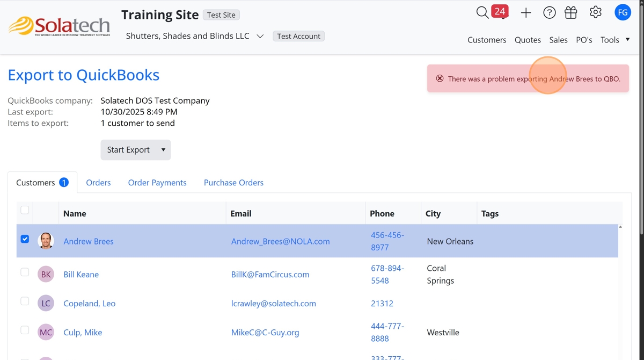This screenshot has width=644, height=360.
Task: Click the Test Site badge
Action: click(x=221, y=15)
